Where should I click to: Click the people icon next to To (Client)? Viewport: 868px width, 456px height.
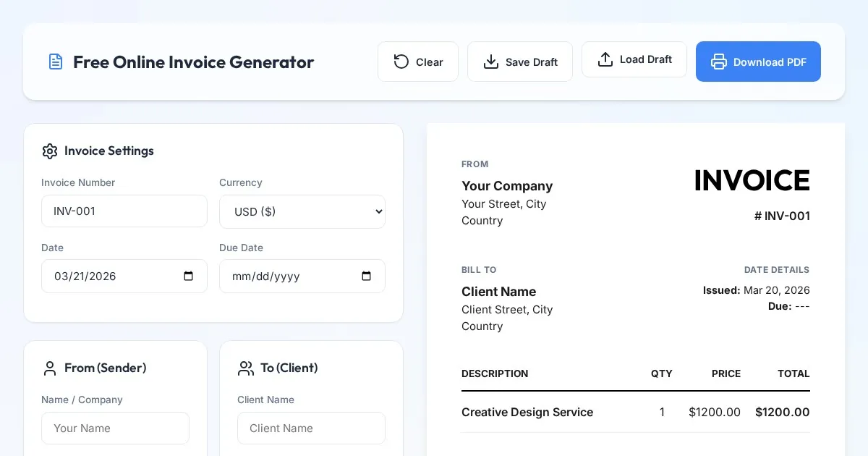tap(246, 368)
